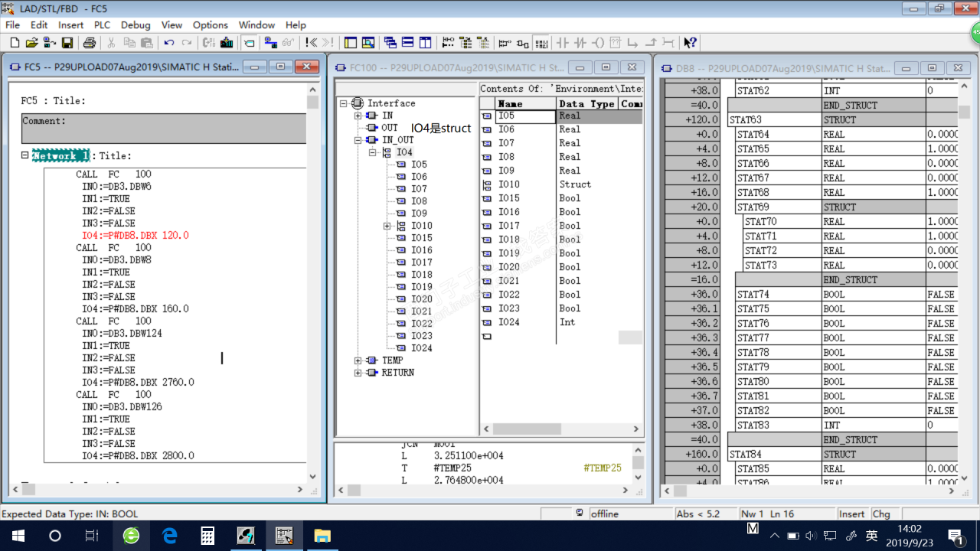This screenshot has width=980, height=551.
Task: Select IO24 in the interface tree
Action: click(421, 348)
